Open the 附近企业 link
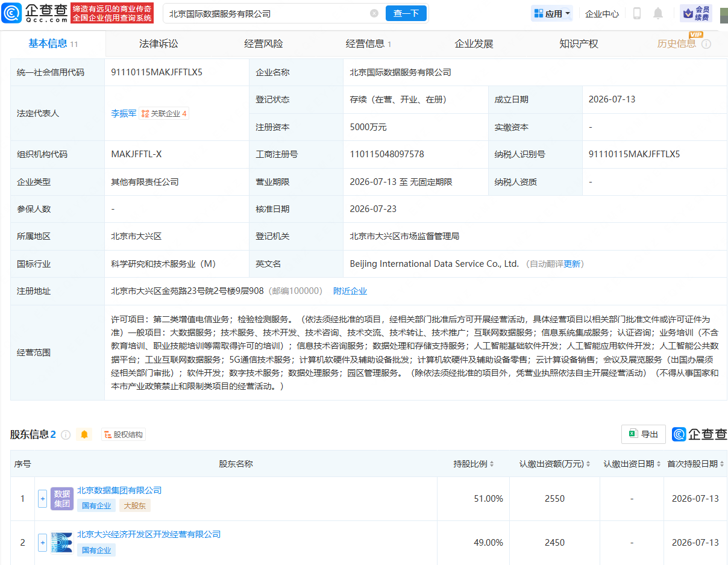 pos(350,291)
